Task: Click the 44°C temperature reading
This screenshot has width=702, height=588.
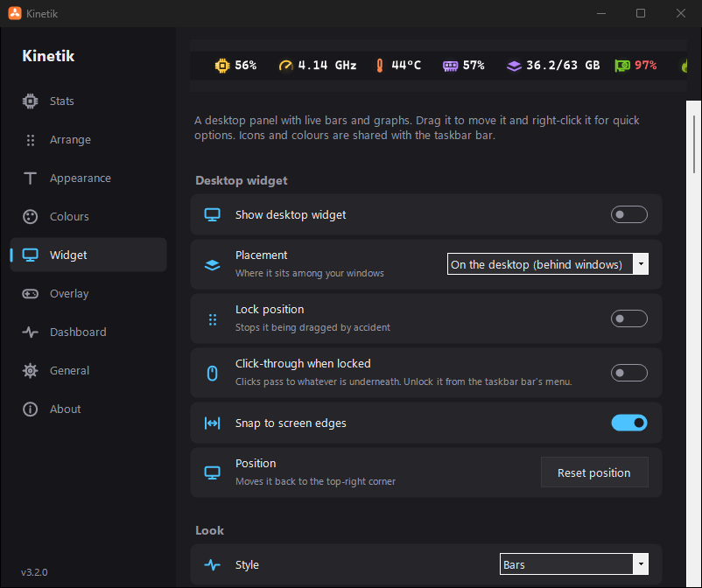Action: tap(406, 66)
